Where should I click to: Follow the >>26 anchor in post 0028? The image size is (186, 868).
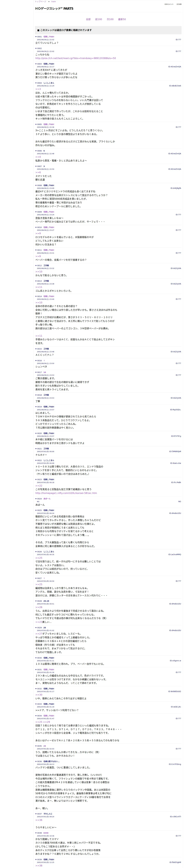point(39,607)
